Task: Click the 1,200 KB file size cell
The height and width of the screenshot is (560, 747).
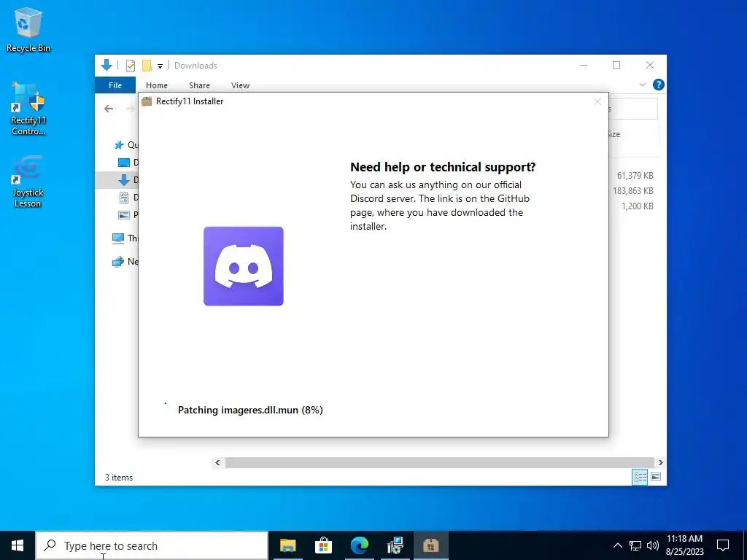Action: tap(637, 206)
